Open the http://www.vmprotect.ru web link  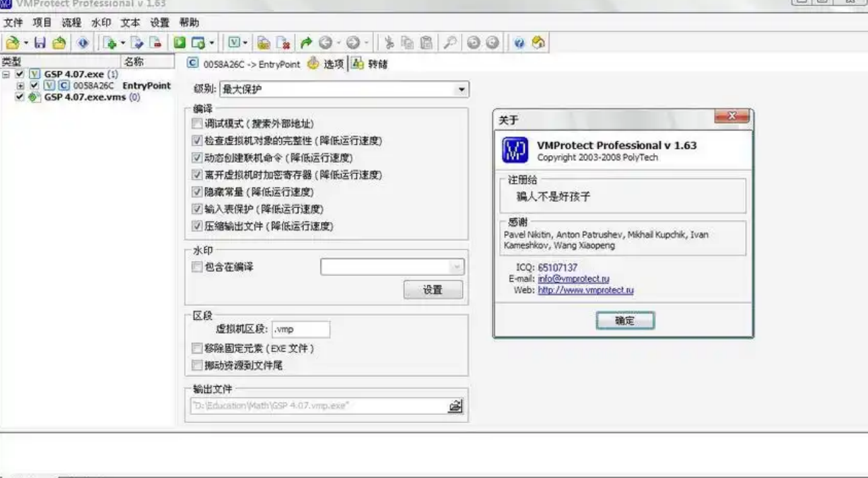[585, 290]
